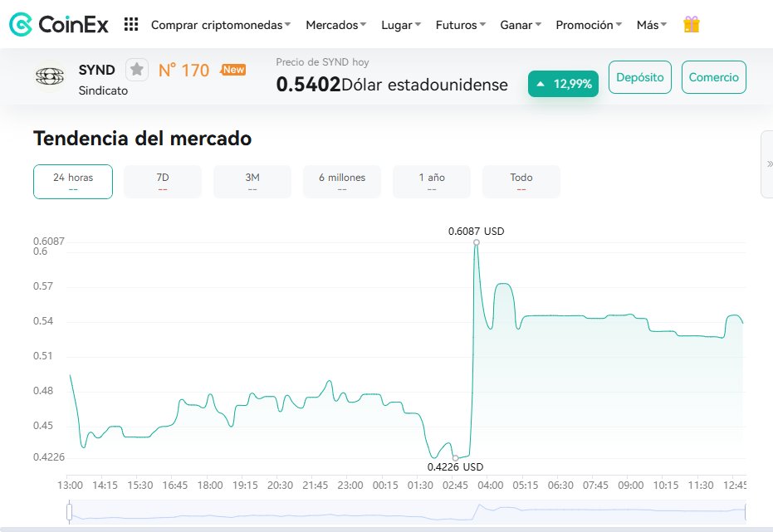The image size is (773, 532).
Task: Click the 12,99% change badge
Action: [x=563, y=84]
